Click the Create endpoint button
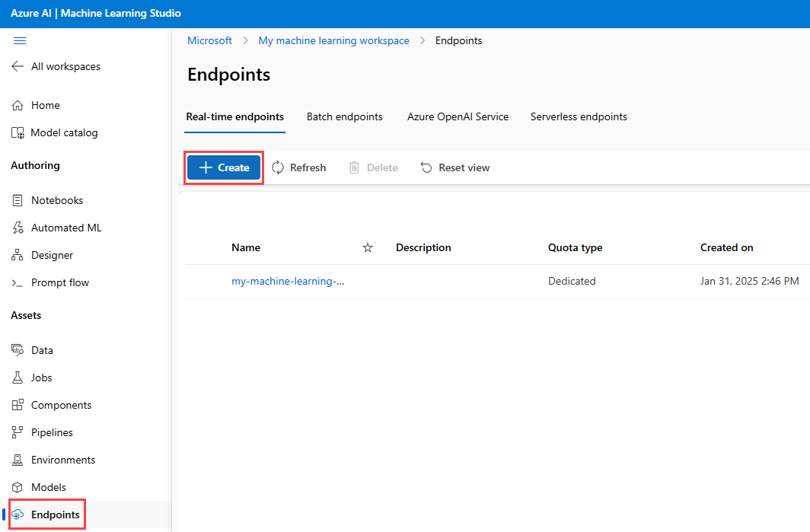Viewport: 810px width, 532px height. [x=224, y=167]
